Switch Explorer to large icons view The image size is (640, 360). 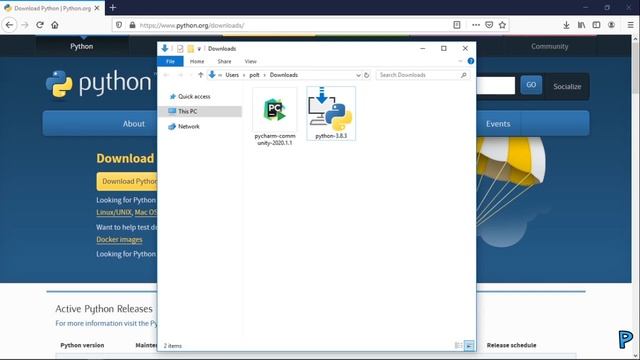point(469,346)
